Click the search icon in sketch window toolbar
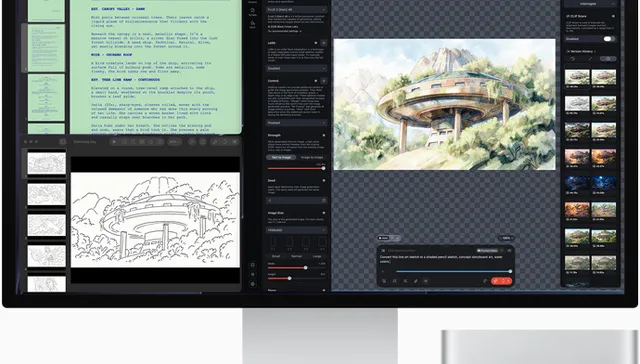The height and width of the screenshot is (364, 640). point(215,142)
